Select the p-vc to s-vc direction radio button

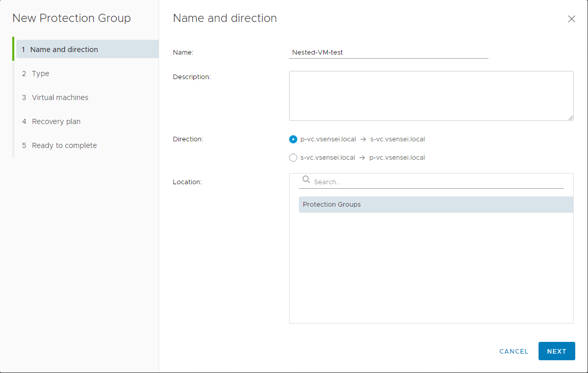coord(293,139)
